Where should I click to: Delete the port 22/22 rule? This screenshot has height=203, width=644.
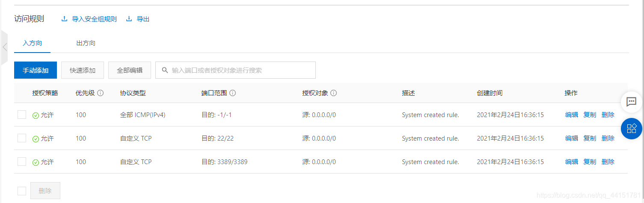pos(608,138)
